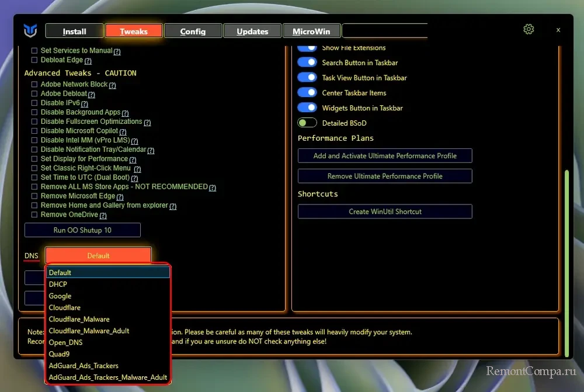Open the settings gear icon
This screenshot has width=584, height=392.
[529, 29]
